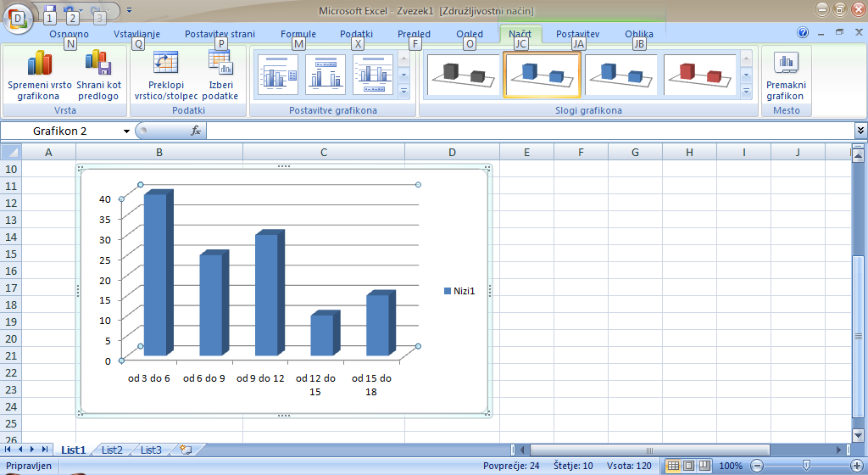868x475 pixels.
Task: Click the zoom out minus button
Action: tap(757, 466)
